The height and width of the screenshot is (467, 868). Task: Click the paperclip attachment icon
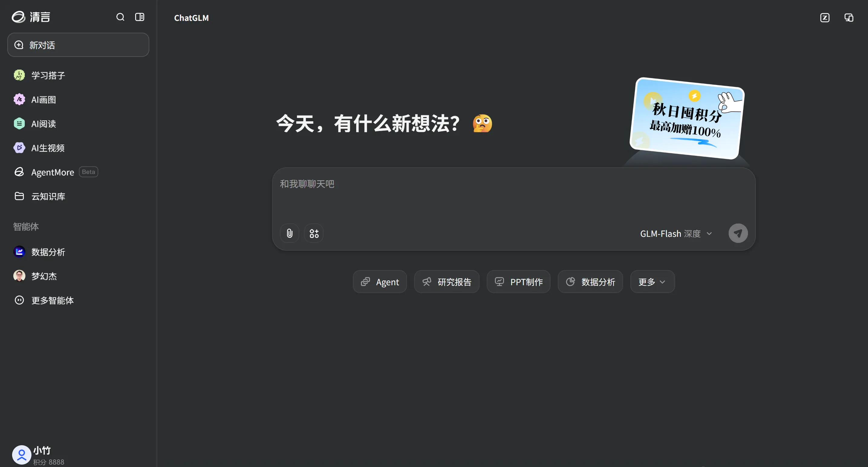[289, 233]
